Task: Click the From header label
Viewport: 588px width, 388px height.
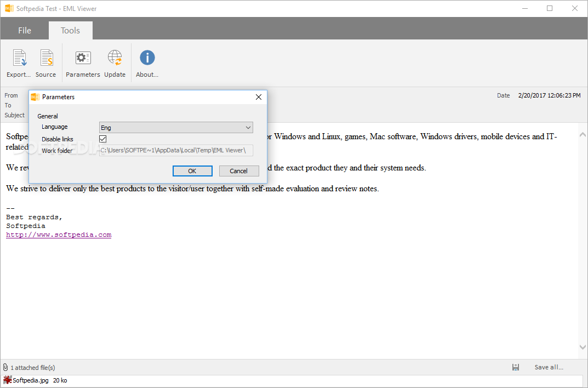Action: [x=12, y=95]
